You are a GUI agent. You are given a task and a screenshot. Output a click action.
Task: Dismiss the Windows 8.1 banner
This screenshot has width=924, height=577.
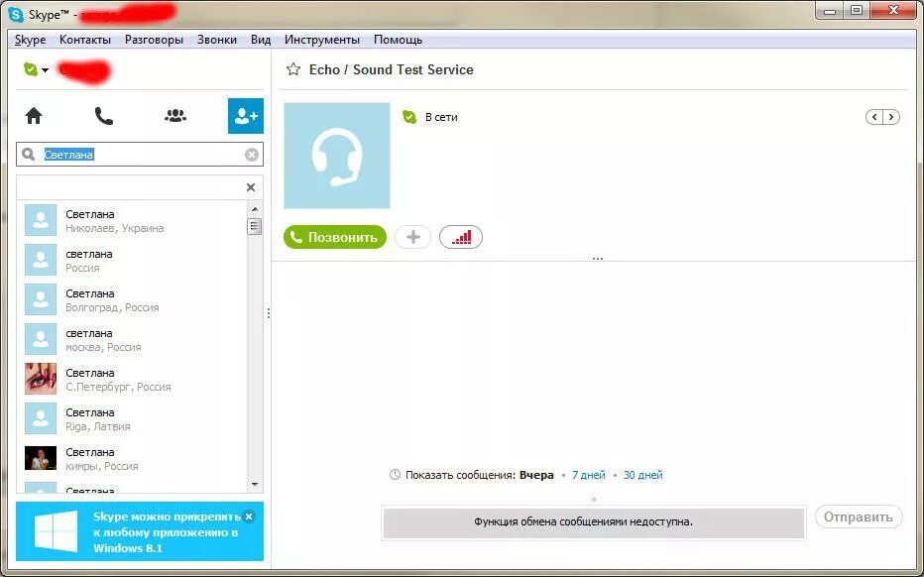pos(249,517)
